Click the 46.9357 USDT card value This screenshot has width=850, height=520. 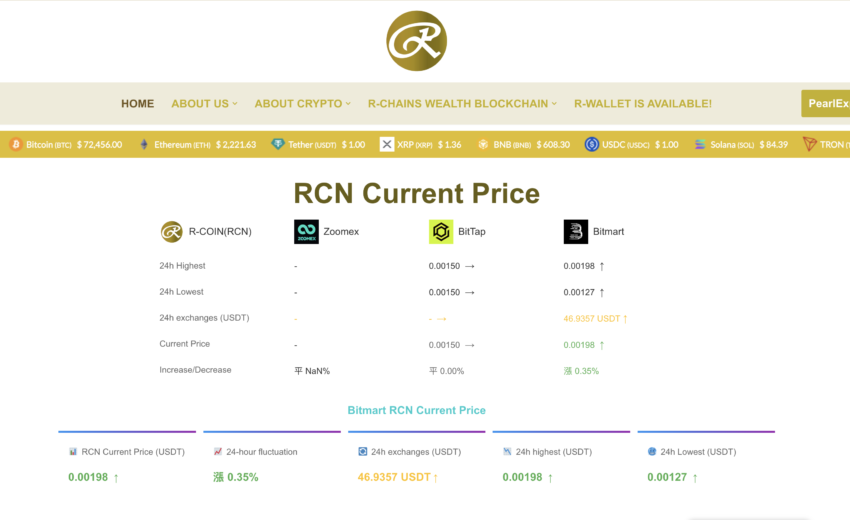pos(394,477)
